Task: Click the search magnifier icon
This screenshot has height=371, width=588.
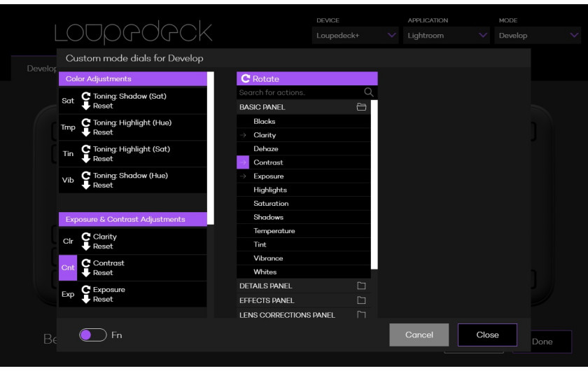Action: pyautogui.click(x=368, y=92)
